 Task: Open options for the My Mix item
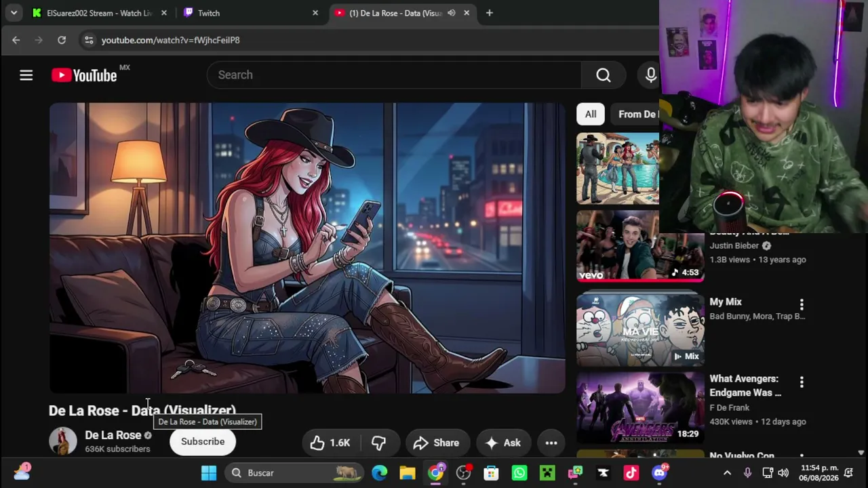tap(802, 304)
